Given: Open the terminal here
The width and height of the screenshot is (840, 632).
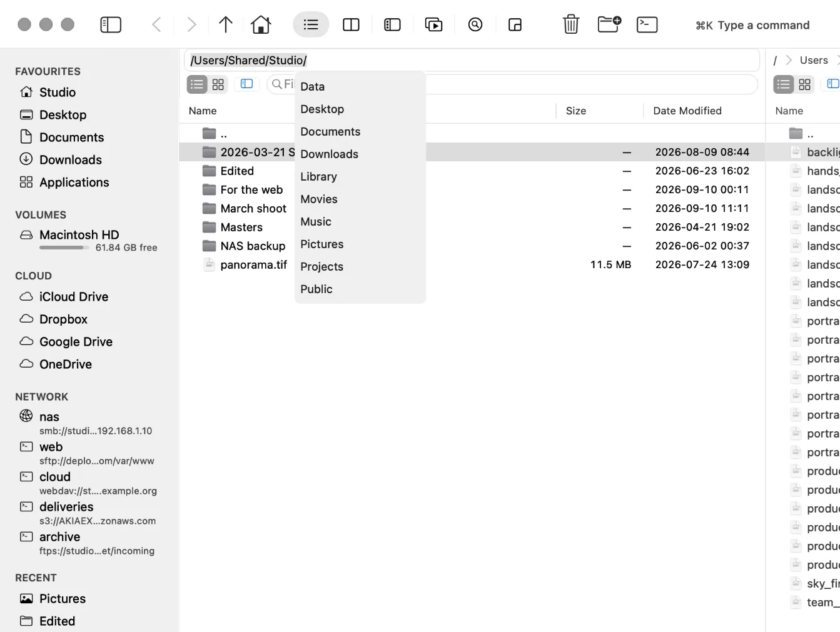Looking at the screenshot, I should pyautogui.click(x=647, y=25).
